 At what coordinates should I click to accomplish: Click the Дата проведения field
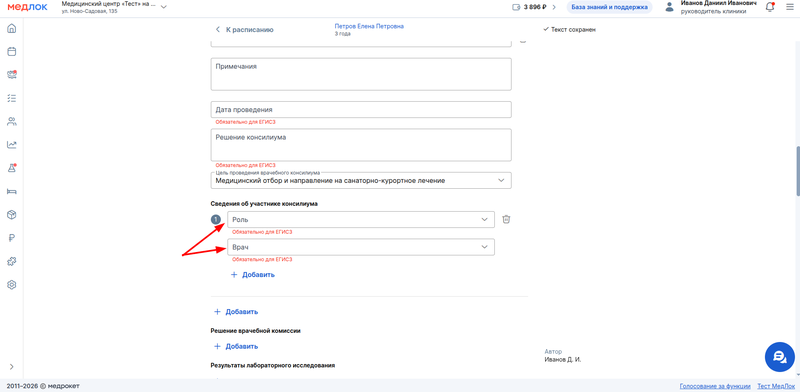[361, 110]
